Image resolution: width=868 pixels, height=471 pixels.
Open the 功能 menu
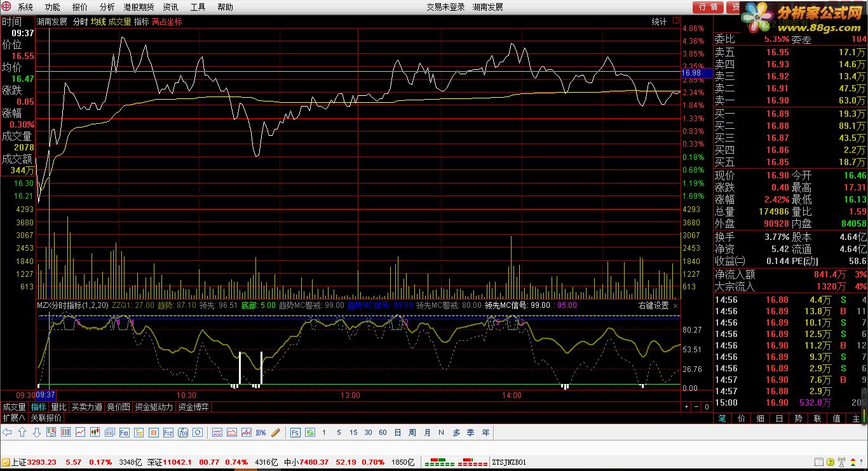pyautogui.click(x=52, y=7)
